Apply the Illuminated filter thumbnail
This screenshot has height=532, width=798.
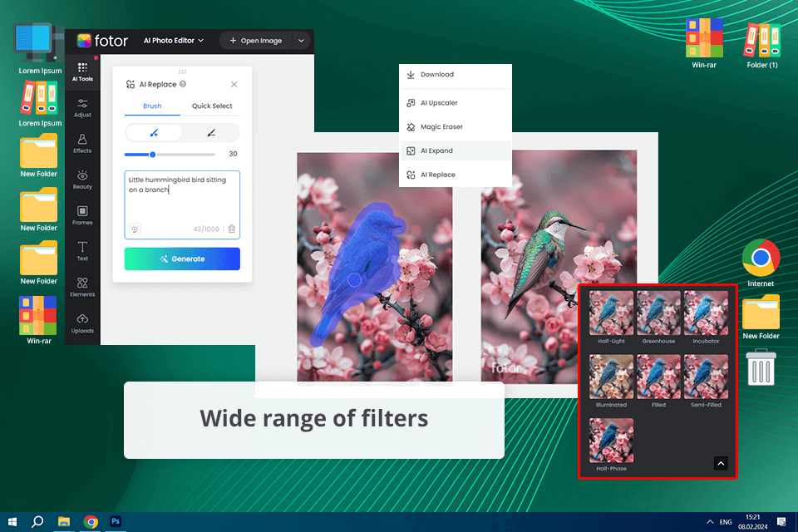tap(611, 377)
